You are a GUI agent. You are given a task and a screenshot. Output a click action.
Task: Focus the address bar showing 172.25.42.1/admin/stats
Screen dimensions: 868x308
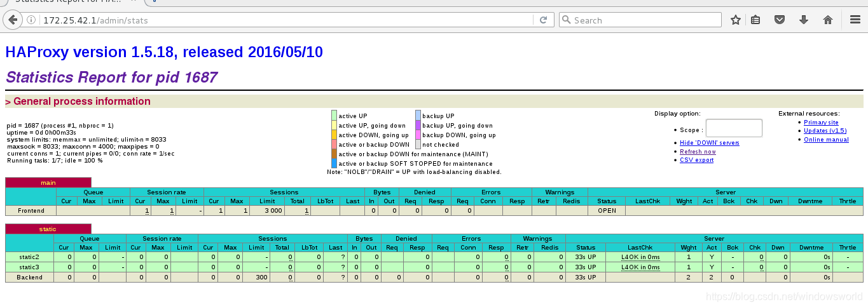pyautogui.click(x=287, y=20)
